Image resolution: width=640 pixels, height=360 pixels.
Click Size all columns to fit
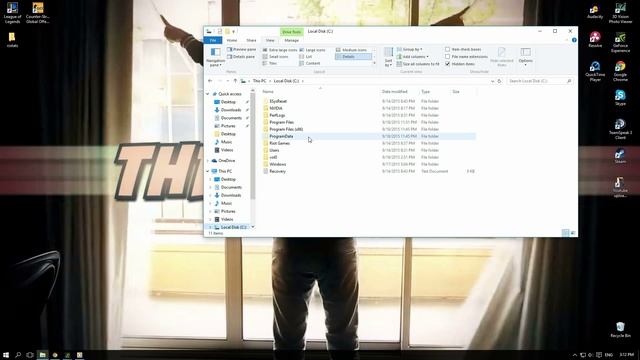coord(418,64)
